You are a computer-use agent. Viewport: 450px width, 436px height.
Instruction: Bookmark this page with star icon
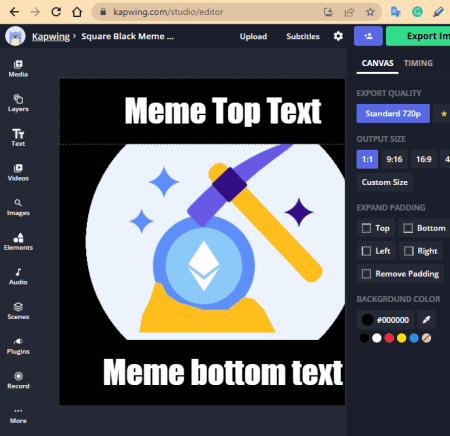370,12
